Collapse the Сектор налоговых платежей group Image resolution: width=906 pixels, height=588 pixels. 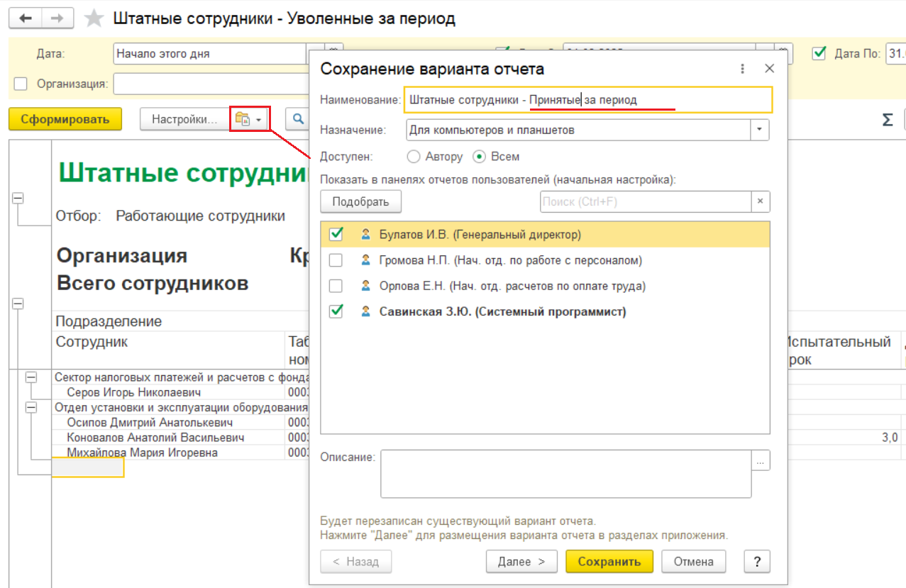tap(31, 377)
